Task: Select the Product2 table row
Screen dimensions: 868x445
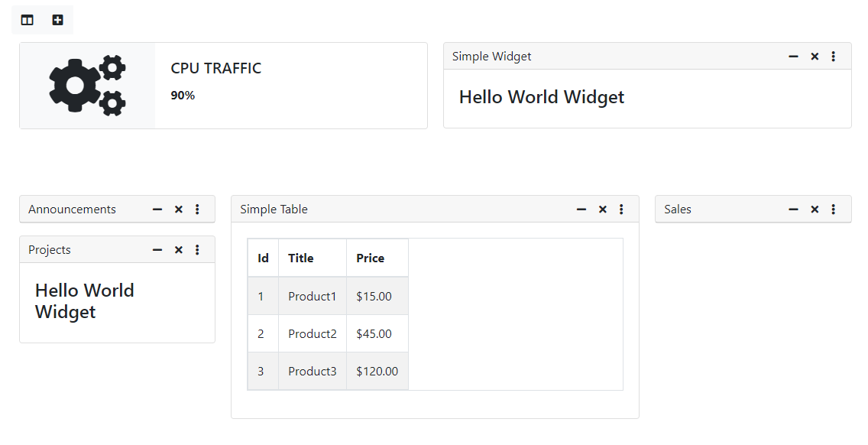Action: click(x=328, y=333)
